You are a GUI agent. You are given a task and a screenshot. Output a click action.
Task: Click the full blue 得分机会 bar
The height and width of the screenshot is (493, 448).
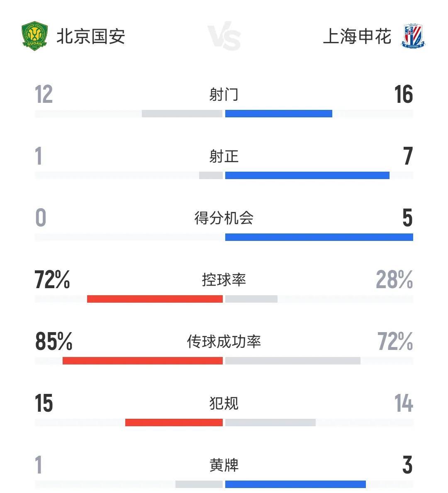(319, 237)
